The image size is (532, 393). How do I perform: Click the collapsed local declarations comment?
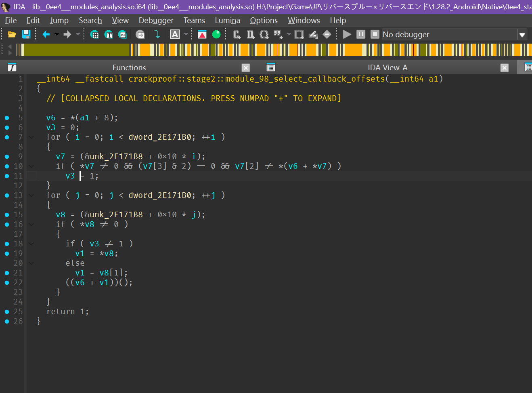194,99
